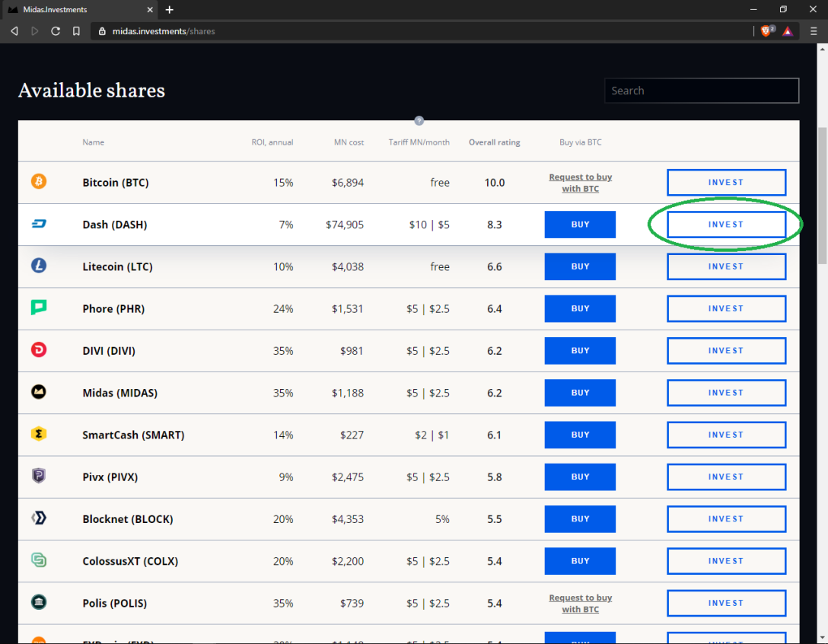Invest in Polis (POLIS)
The image size is (828, 644).
point(726,603)
